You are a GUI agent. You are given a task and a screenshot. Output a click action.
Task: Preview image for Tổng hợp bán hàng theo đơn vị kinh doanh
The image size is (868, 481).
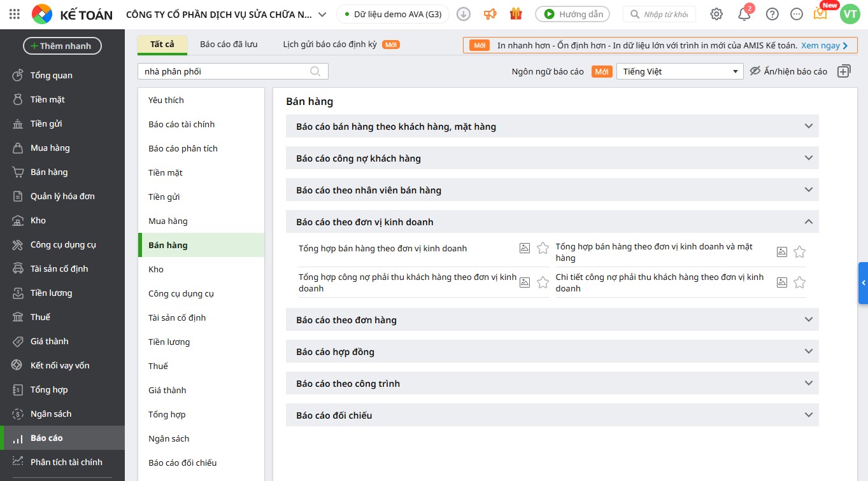point(525,248)
